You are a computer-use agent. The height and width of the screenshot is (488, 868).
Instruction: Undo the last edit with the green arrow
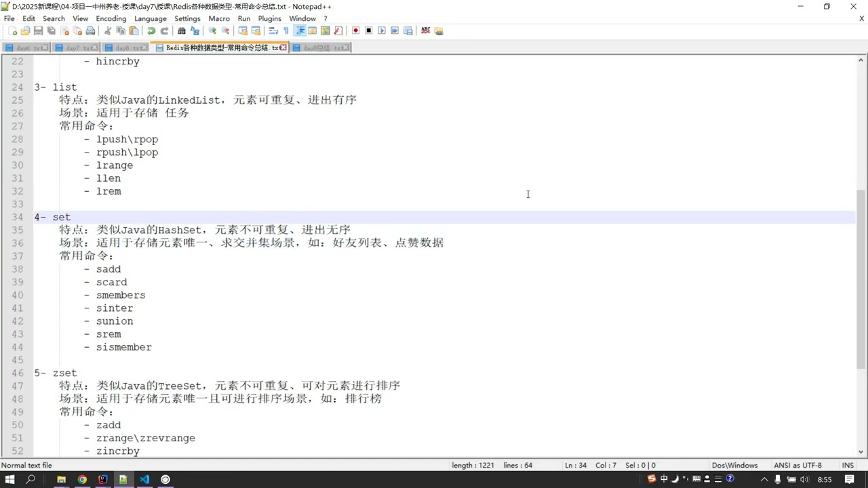coord(151,30)
